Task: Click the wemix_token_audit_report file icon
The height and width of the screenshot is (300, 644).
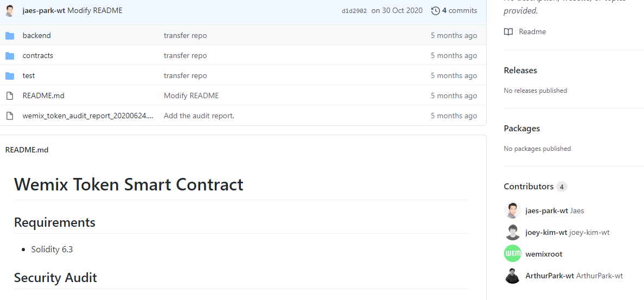Action: click(10, 116)
